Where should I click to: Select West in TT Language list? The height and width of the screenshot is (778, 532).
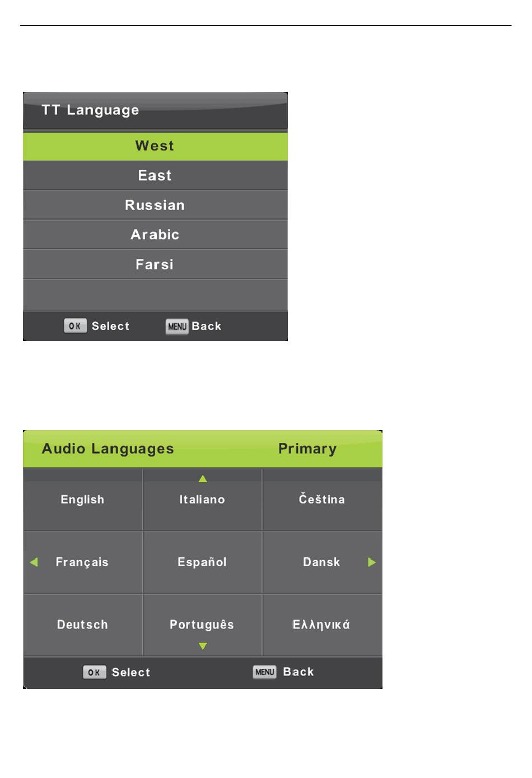pos(155,146)
